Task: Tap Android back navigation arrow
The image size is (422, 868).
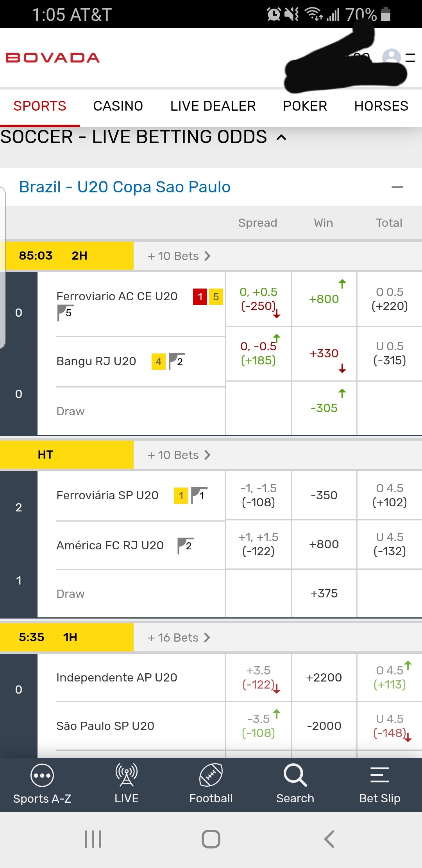Action: click(329, 839)
